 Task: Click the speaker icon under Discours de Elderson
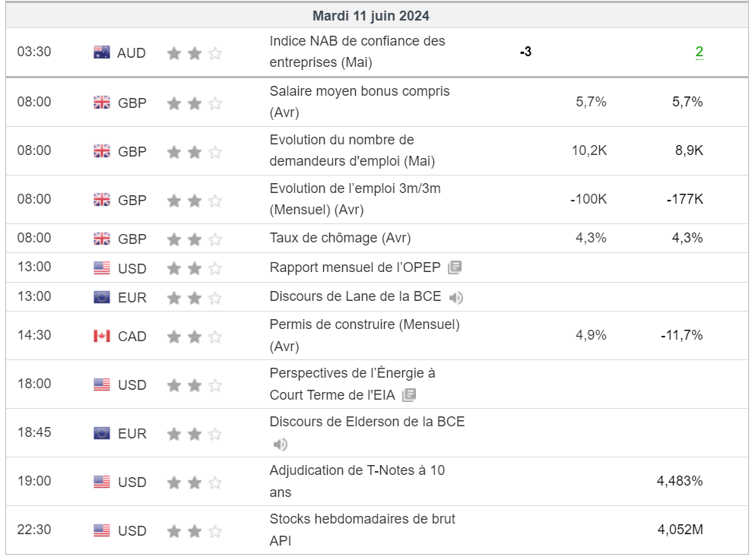coord(281,445)
